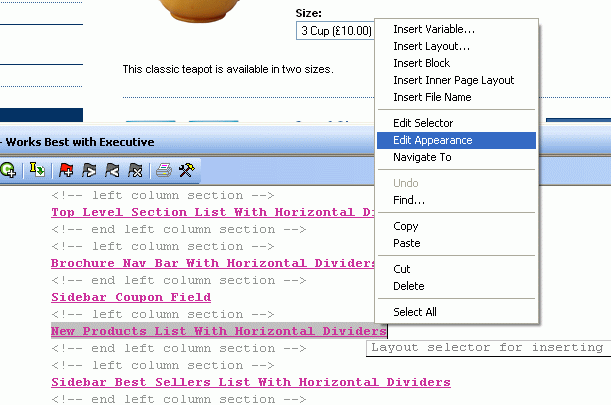Choose Insert Variable from context menu

coord(433,28)
